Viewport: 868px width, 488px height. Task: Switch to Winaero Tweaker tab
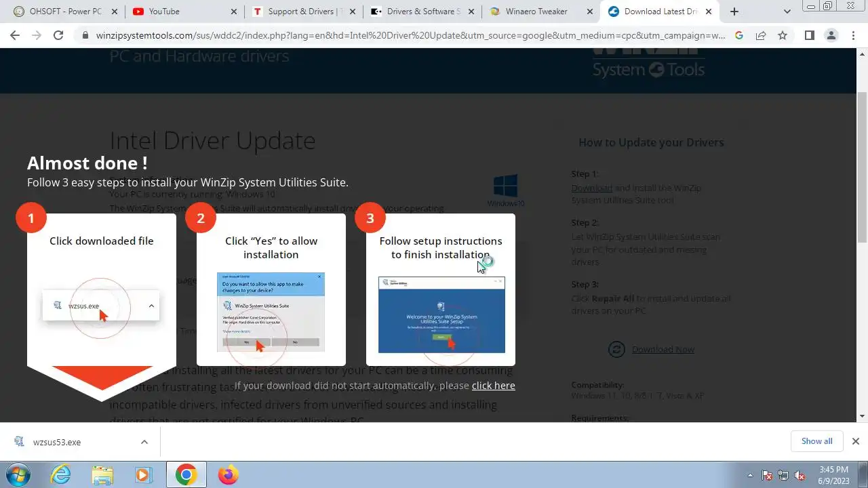(x=541, y=12)
